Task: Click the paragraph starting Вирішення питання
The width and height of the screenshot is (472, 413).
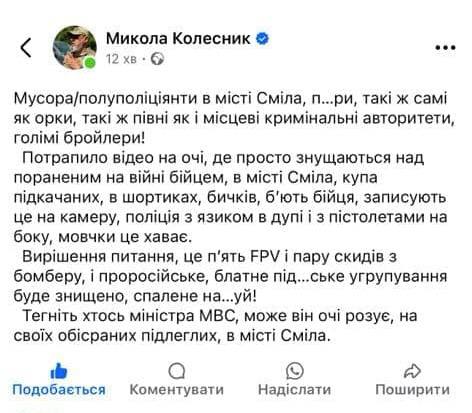Action: tap(230, 276)
